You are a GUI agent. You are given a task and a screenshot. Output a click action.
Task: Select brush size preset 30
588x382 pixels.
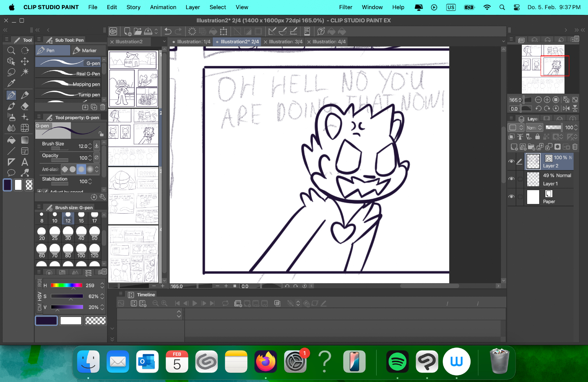tap(68, 234)
